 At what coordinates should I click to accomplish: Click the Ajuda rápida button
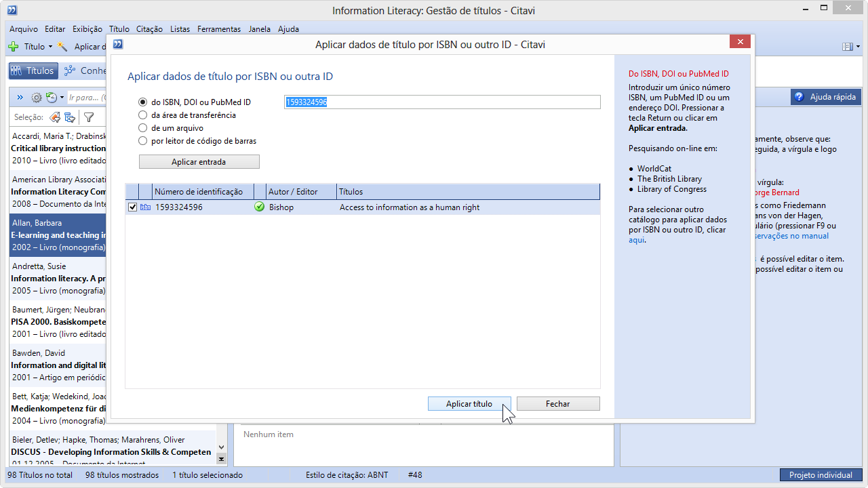pos(825,97)
